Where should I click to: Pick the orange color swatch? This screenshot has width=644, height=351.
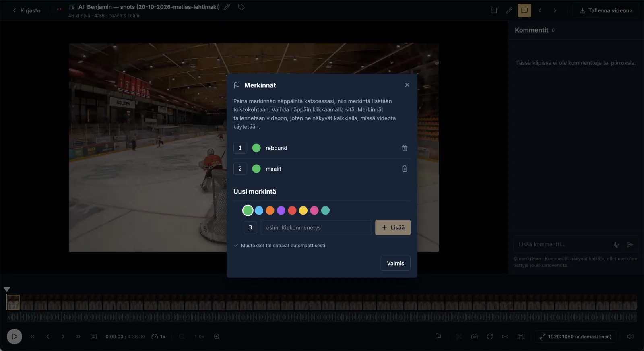point(270,210)
